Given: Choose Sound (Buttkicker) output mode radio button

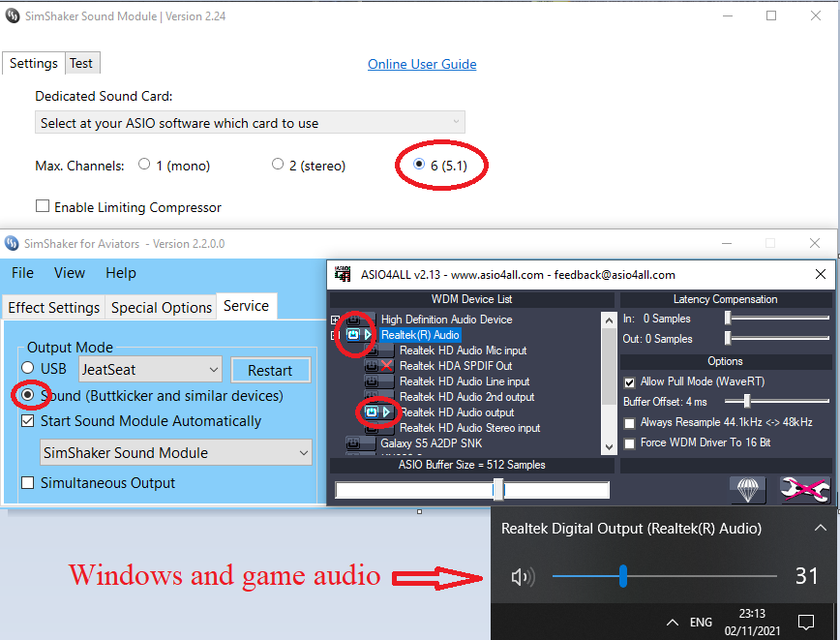Looking at the screenshot, I should coord(27,396).
